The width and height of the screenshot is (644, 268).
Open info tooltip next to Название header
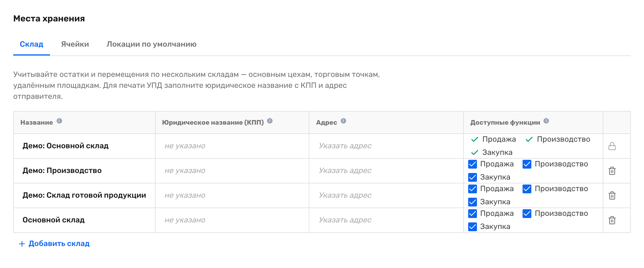point(59,121)
